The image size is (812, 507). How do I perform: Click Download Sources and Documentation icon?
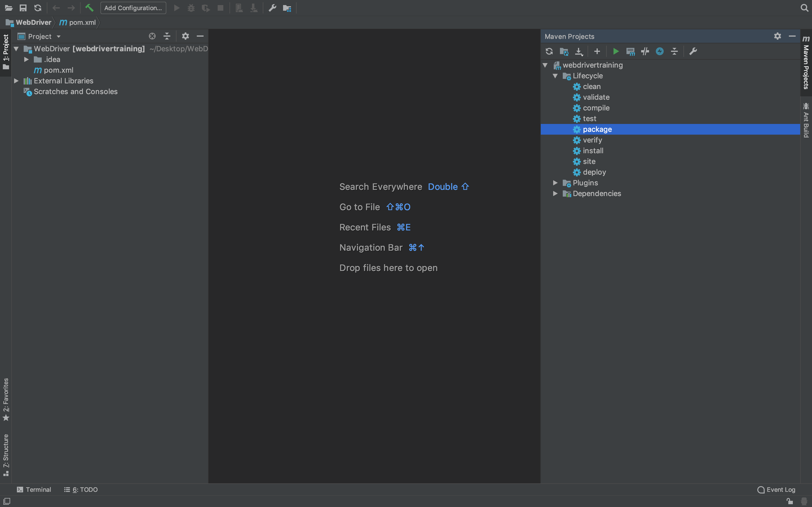(x=579, y=51)
